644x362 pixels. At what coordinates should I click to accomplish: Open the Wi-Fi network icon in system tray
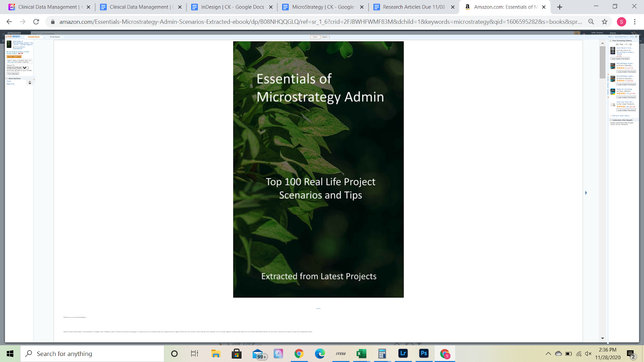click(579, 354)
